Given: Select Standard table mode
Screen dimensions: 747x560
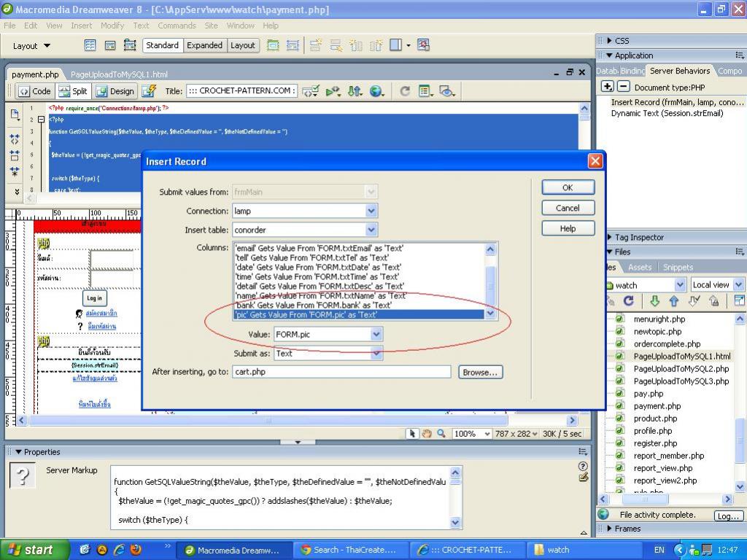Looking at the screenshot, I should pos(163,45).
